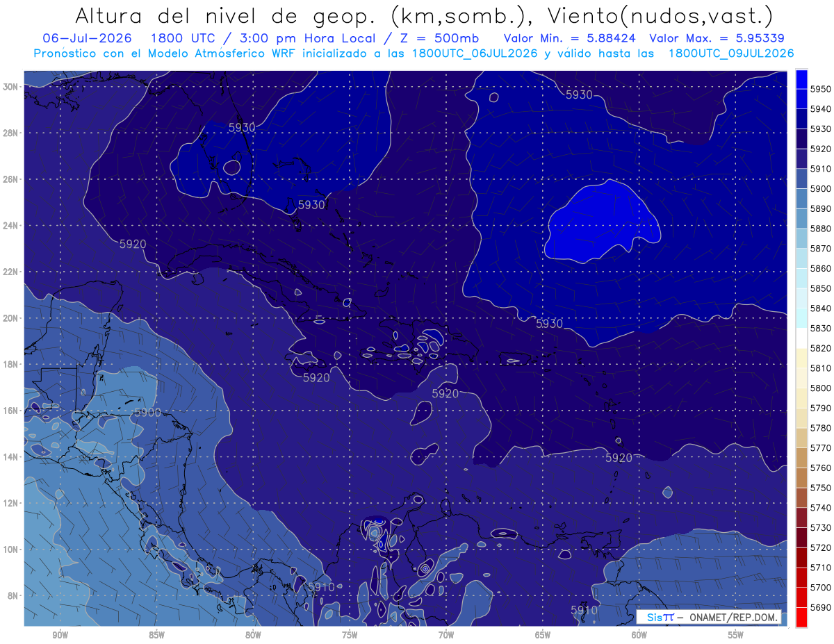
Task: Click the latitude axis label "8N"
Action: click(13, 596)
